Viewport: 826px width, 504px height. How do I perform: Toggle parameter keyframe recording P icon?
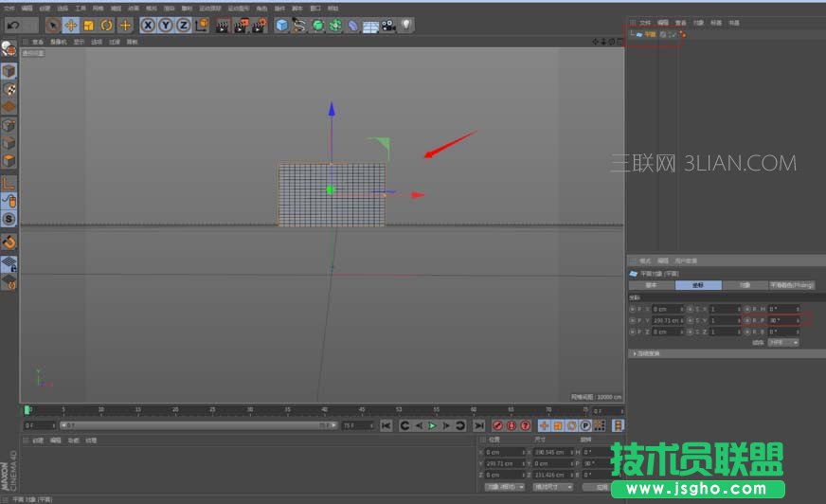[585, 425]
